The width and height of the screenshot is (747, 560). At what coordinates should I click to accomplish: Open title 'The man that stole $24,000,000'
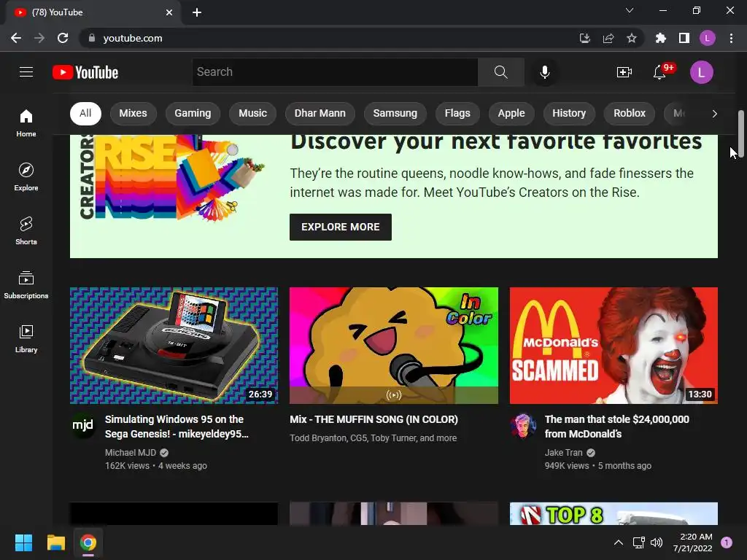tap(617, 427)
